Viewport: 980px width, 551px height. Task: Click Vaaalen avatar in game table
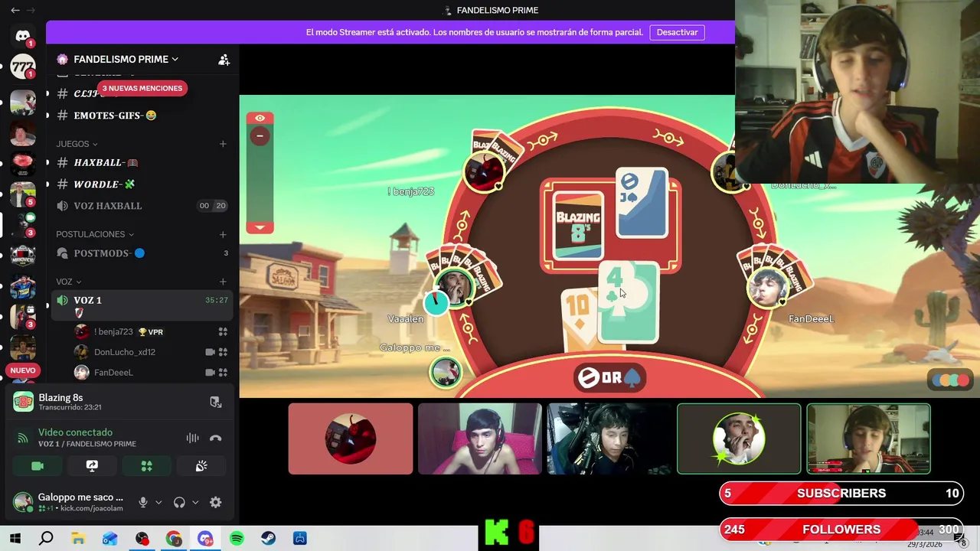455,288
